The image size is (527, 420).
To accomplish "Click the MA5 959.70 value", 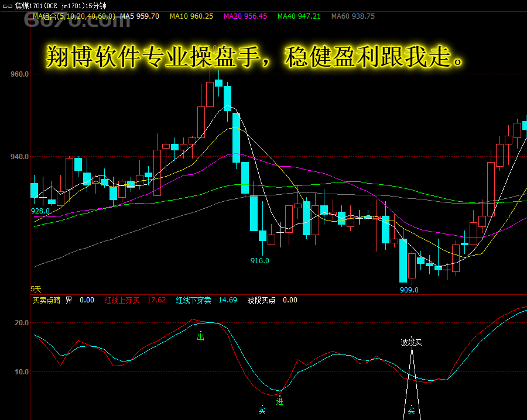I will [139, 16].
